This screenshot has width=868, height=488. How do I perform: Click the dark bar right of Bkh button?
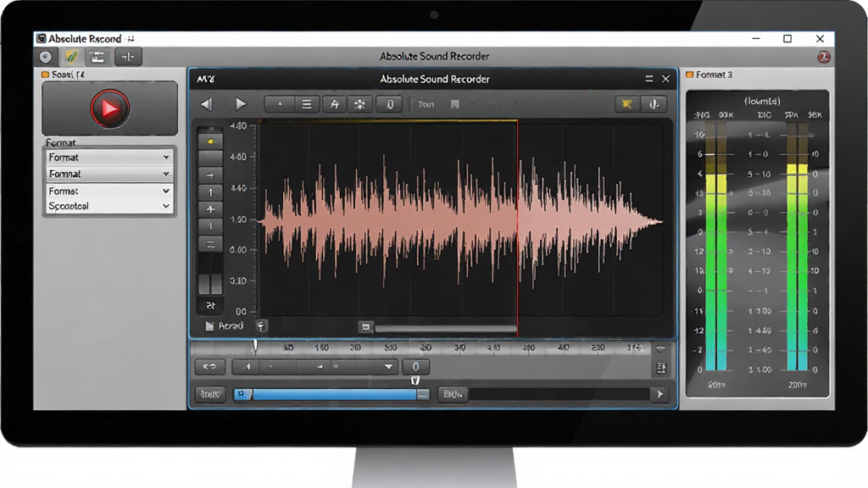coord(559,395)
